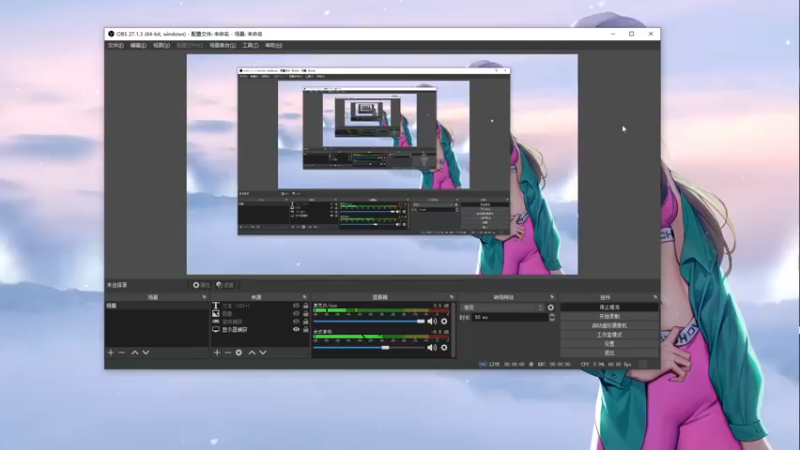The height and width of the screenshot is (450, 800).
Task: Open the 场景集合(S) Scene Collection menu
Action: click(222, 45)
